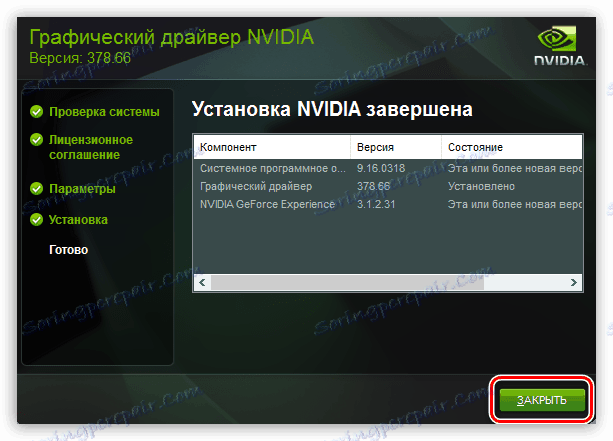The width and height of the screenshot is (613, 441).
Task: Click checkmark icon next to Лицензионное соглашение
Action: [x=36, y=140]
